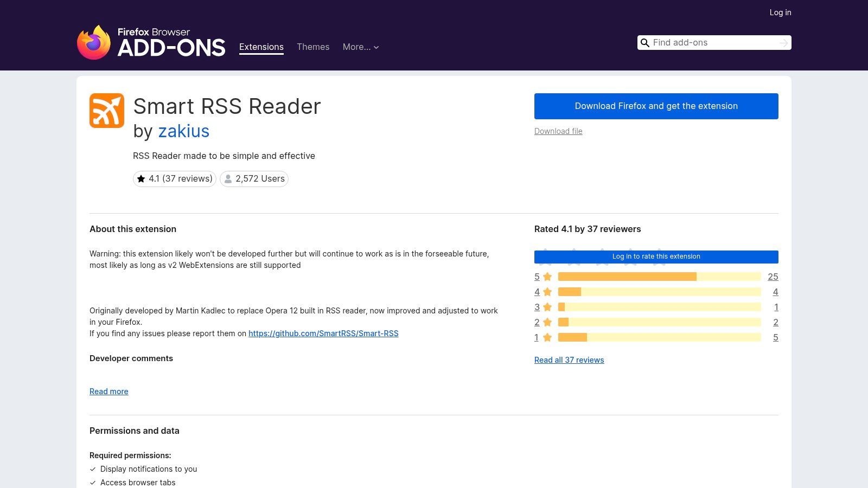The width and height of the screenshot is (868, 488).
Task: Click the count 5 for 1-star reviews
Action: (776, 337)
